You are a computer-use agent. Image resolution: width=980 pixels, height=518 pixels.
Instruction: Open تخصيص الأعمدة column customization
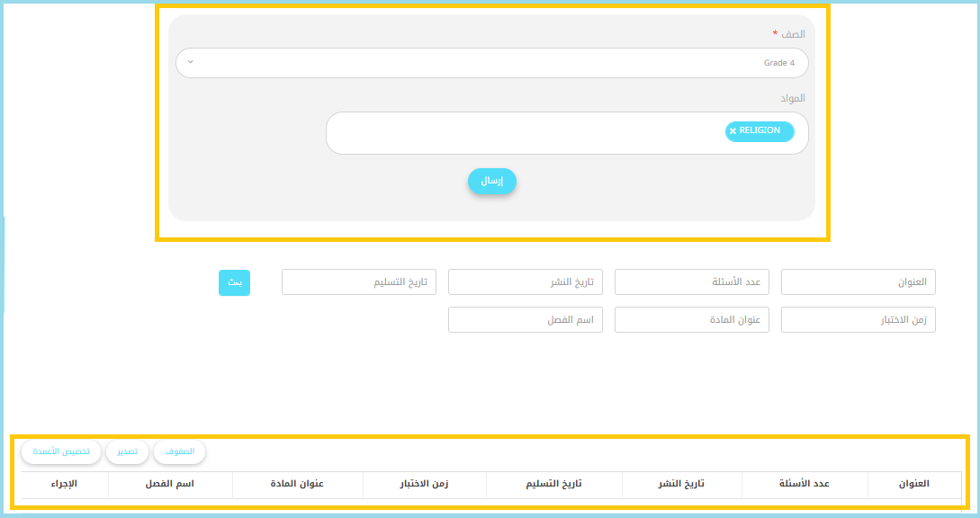click(61, 451)
